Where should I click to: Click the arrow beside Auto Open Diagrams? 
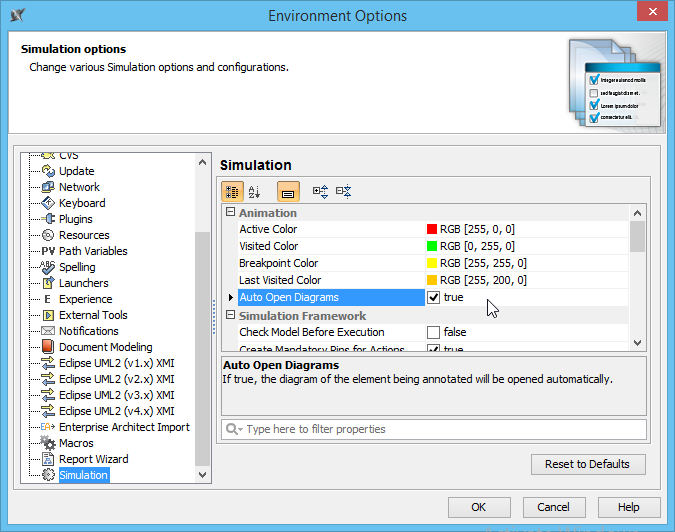(231, 297)
